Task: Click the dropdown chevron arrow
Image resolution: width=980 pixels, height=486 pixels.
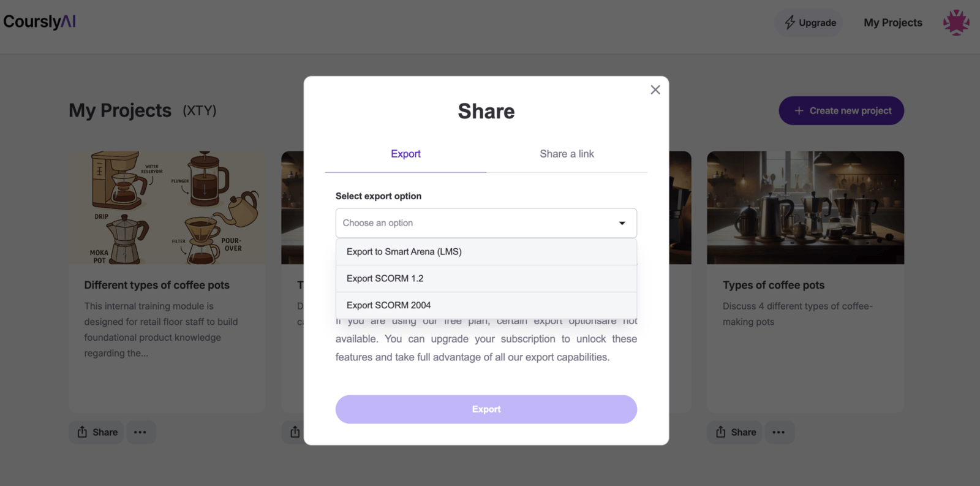Action: point(622,222)
